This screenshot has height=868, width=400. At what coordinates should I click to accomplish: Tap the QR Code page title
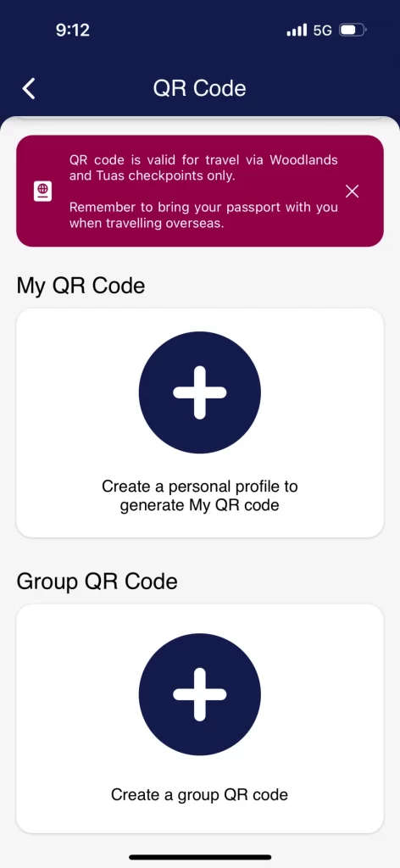coord(200,88)
